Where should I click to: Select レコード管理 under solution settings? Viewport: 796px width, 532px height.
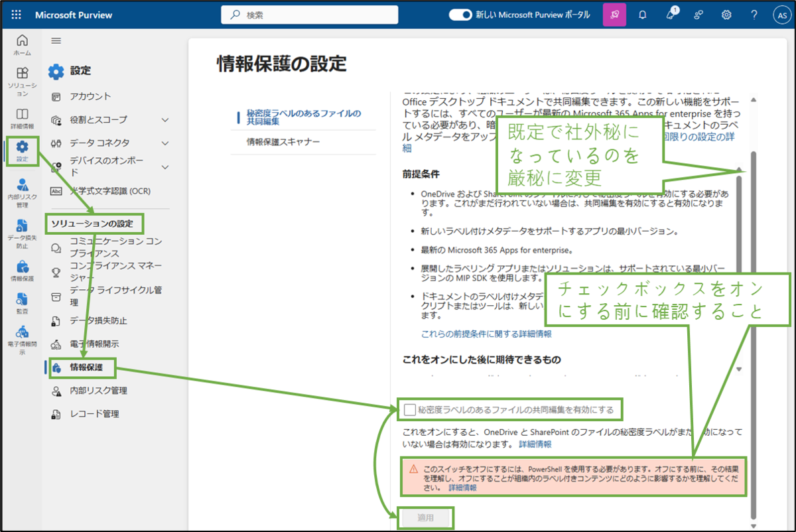click(x=95, y=414)
